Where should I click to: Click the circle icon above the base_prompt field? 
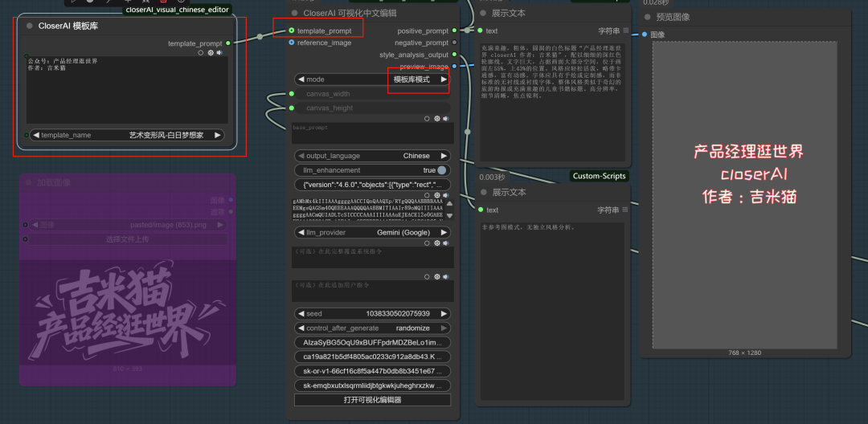click(428, 118)
